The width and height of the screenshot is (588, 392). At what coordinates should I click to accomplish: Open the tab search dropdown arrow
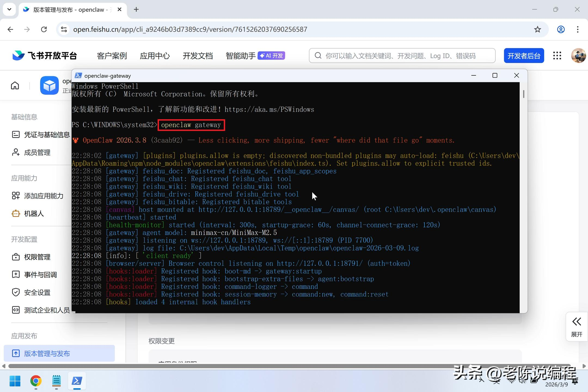click(9, 10)
